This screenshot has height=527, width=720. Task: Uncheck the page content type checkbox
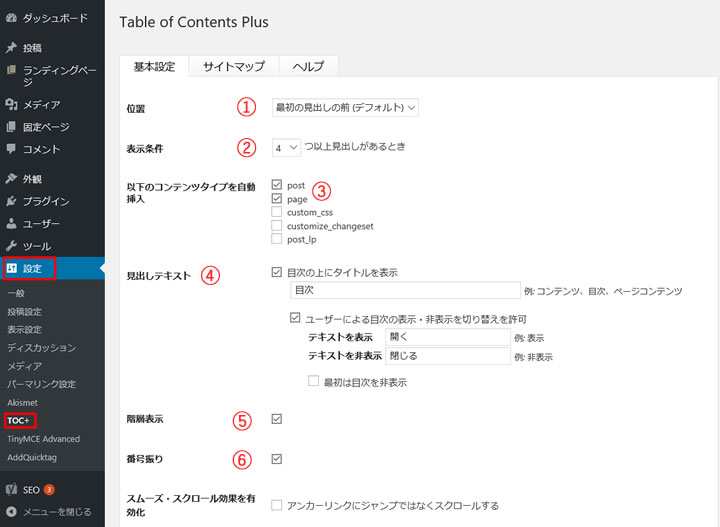tap(276, 198)
